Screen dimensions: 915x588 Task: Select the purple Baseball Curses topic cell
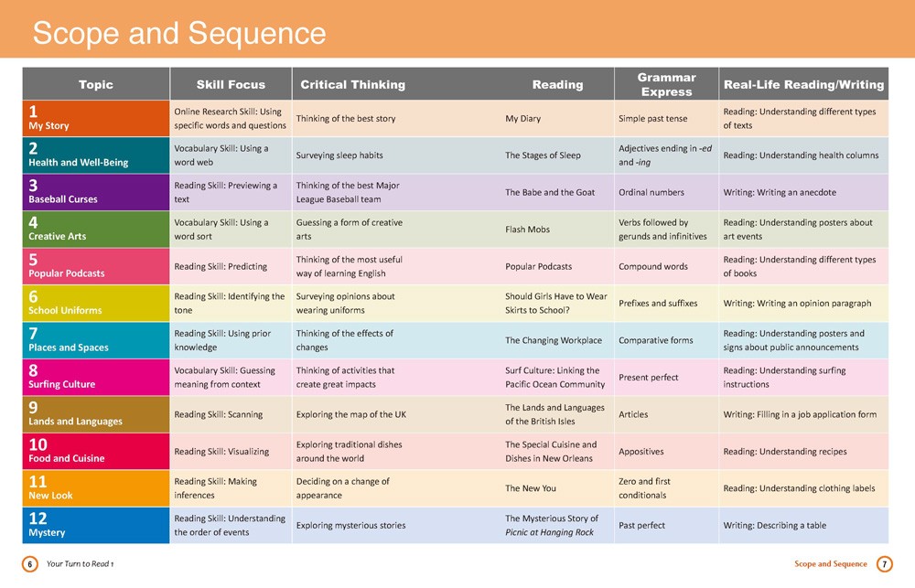click(96, 192)
